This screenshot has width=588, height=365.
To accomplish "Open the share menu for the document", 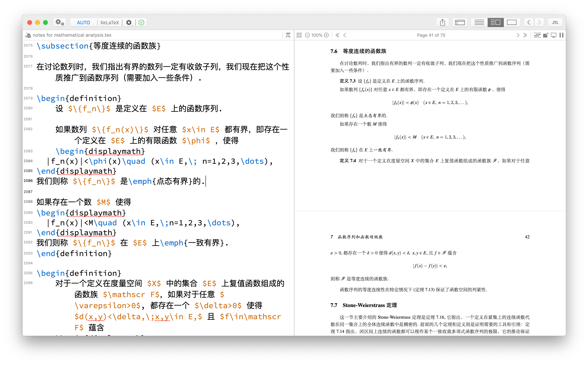I will (x=443, y=22).
